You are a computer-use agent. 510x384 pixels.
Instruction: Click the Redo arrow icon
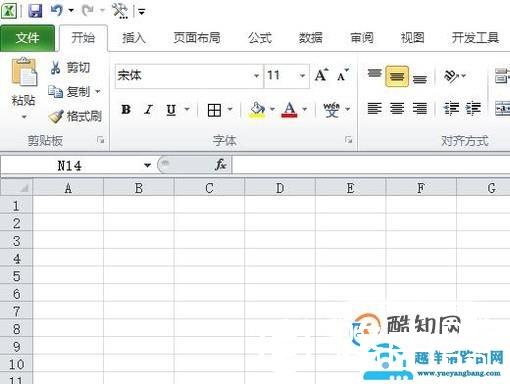pyautogui.click(x=88, y=11)
